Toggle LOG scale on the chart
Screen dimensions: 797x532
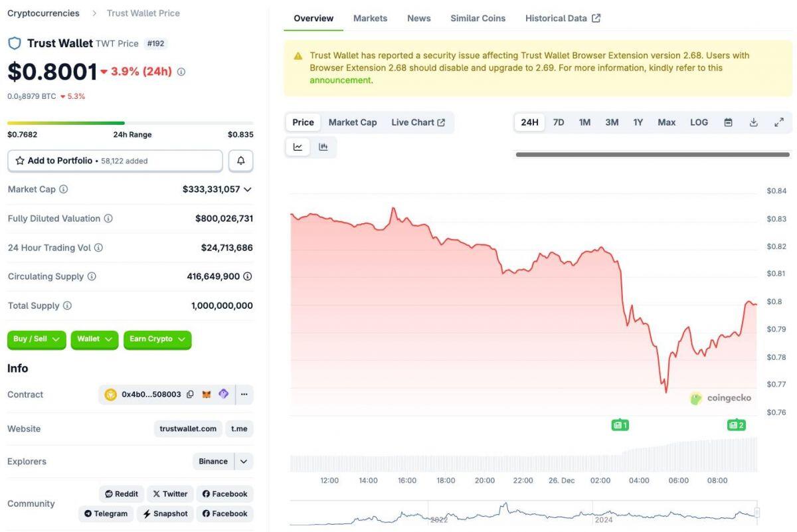[x=699, y=122]
